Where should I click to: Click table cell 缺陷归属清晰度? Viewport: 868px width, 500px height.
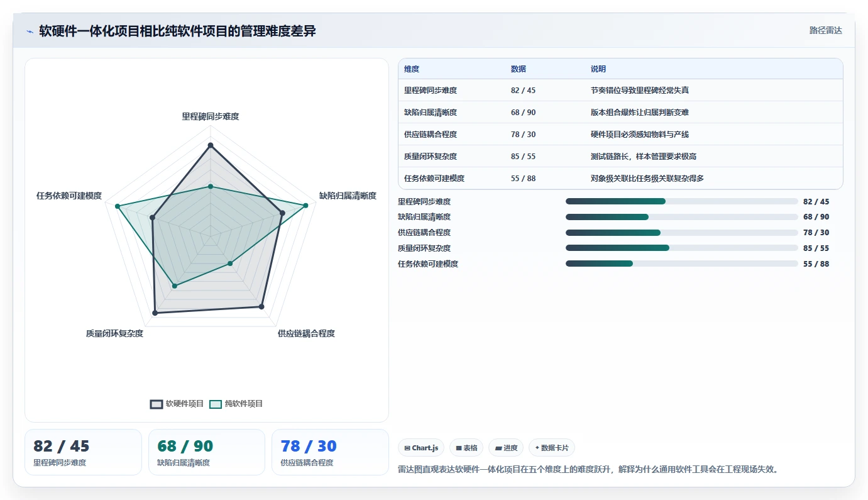[431, 113]
